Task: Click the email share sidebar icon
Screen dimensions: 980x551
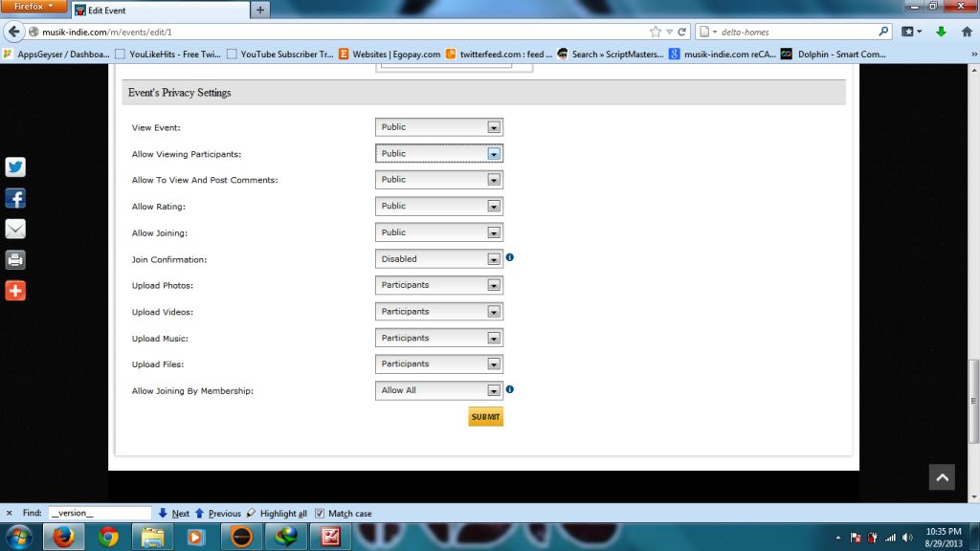Action: [15, 230]
